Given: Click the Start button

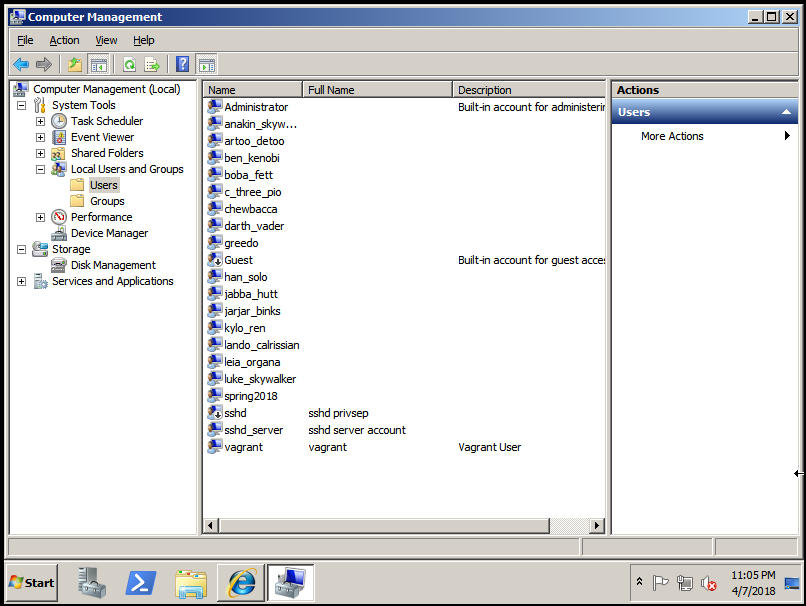Looking at the screenshot, I should pyautogui.click(x=32, y=582).
